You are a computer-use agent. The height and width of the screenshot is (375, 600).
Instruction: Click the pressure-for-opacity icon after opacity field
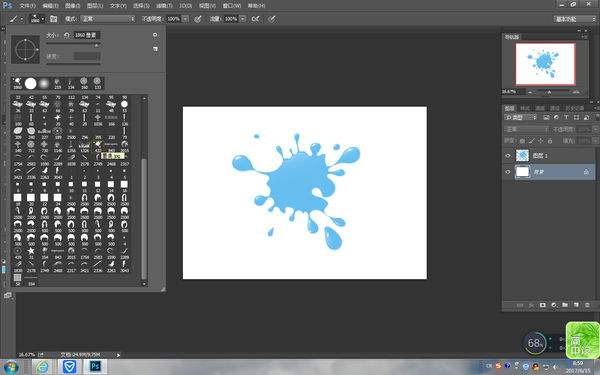click(x=197, y=18)
